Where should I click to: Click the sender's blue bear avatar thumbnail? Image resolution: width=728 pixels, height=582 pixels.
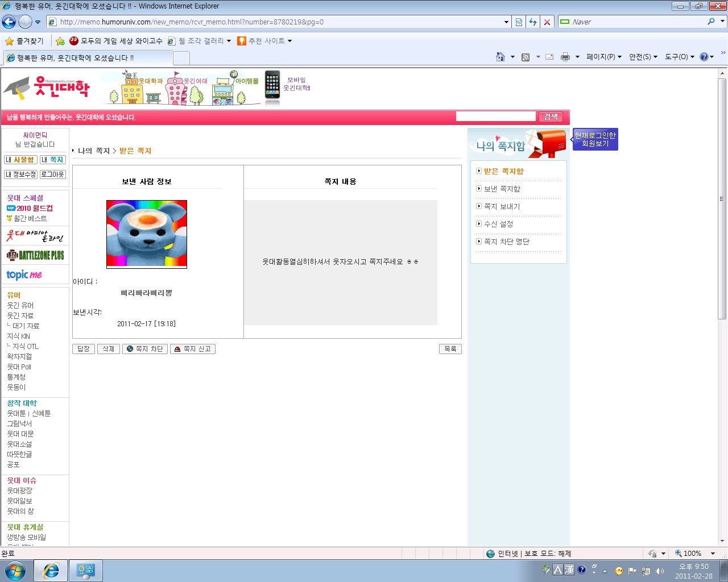pyautogui.click(x=147, y=234)
